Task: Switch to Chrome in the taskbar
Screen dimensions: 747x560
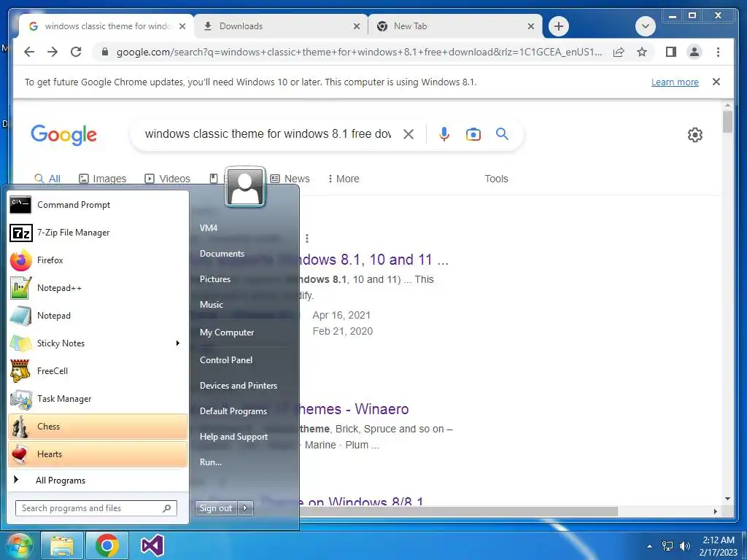Action: click(107, 545)
